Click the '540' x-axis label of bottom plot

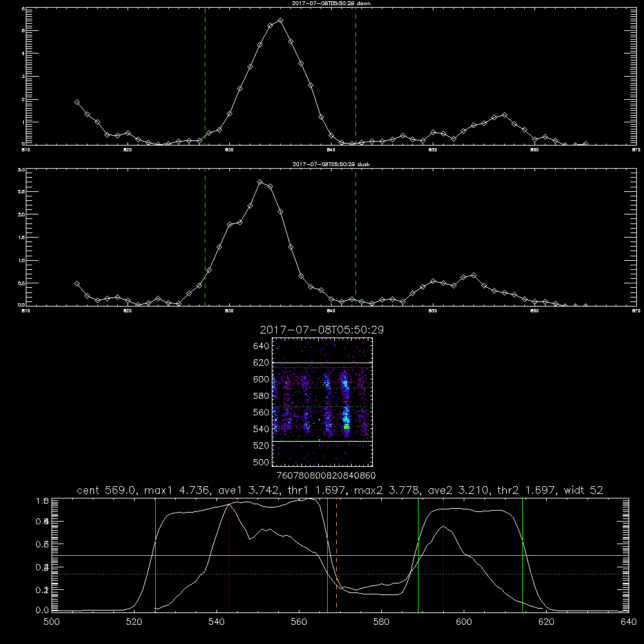coord(216,622)
